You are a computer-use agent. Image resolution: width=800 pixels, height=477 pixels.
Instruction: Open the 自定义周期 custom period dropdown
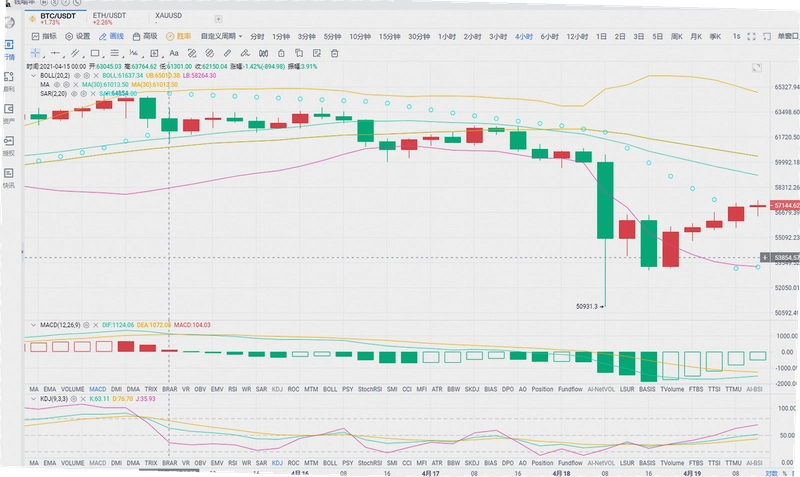tap(221, 36)
